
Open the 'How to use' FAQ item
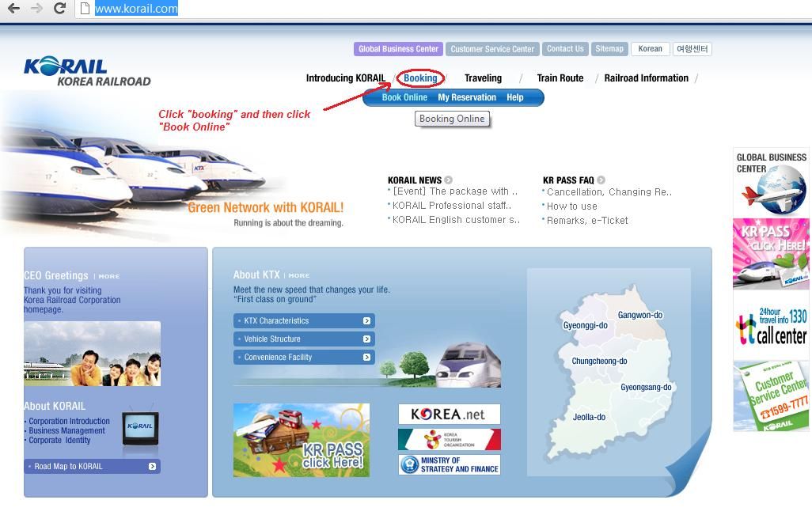click(571, 206)
